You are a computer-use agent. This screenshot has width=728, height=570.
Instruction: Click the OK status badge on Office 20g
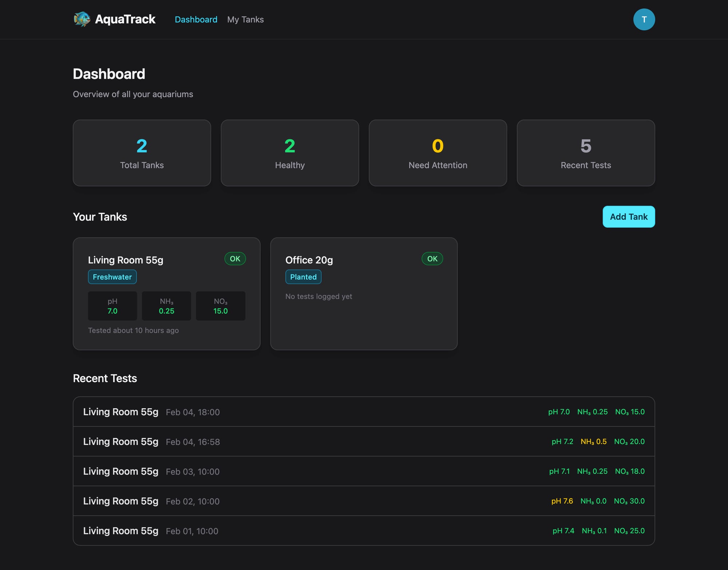(x=432, y=259)
